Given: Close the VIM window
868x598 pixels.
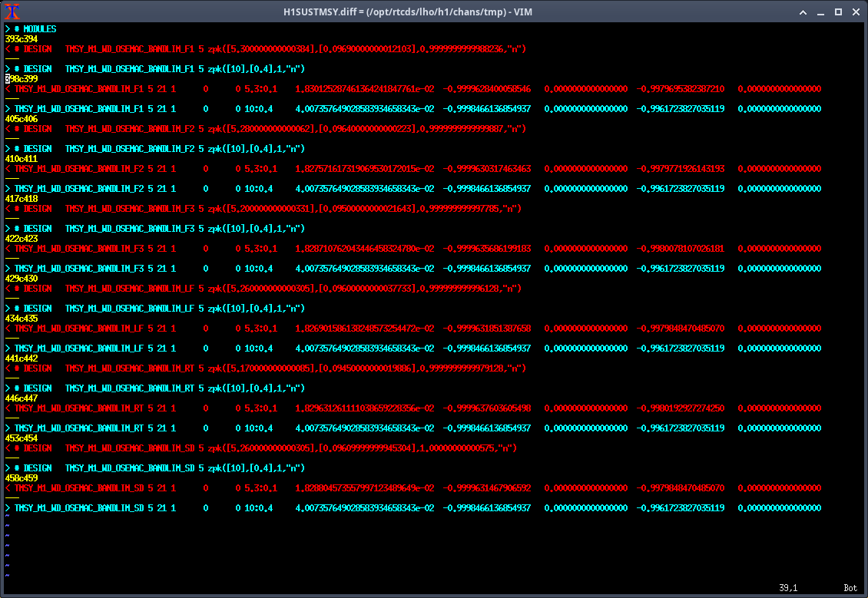Looking at the screenshot, I should click(x=856, y=12).
